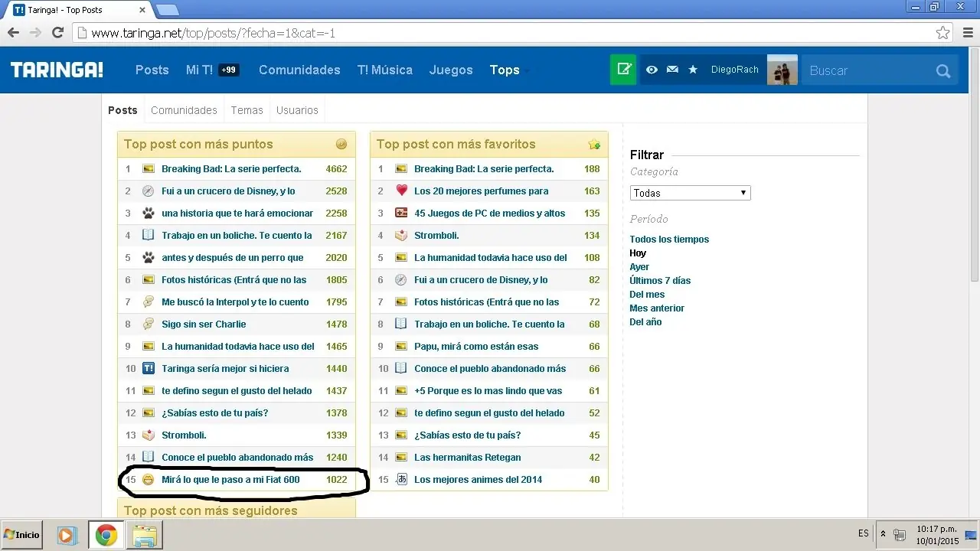Open Juegos section
Image resolution: width=980 pixels, height=551 pixels.
pos(451,70)
